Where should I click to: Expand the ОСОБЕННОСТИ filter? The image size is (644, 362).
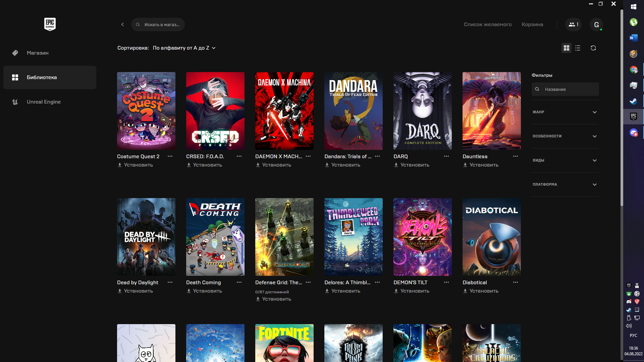(x=565, y=136)
